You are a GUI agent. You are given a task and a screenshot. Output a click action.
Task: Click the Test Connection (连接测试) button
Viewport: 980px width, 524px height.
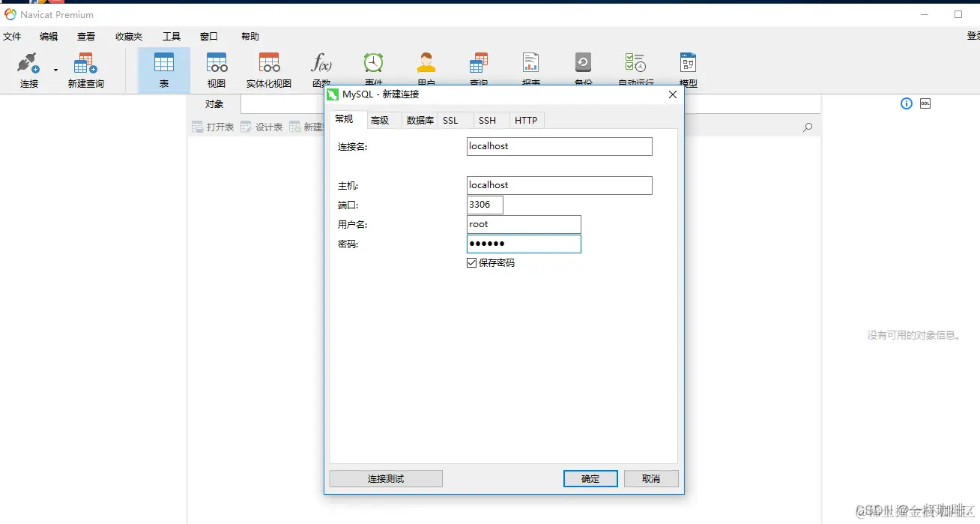click(x=386, y=479)
